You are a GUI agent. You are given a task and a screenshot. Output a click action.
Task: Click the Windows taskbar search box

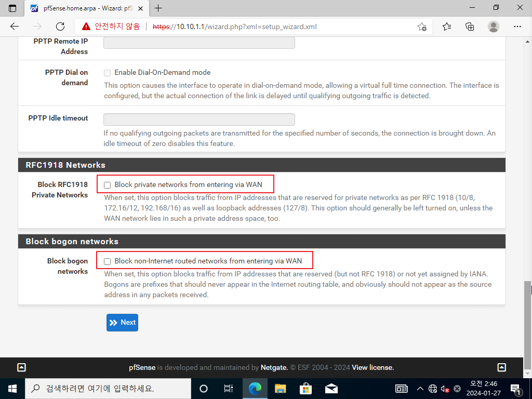108,389
